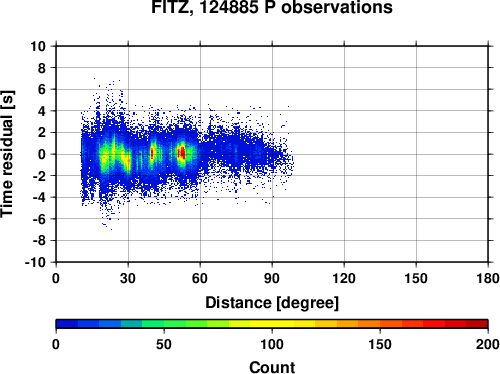Click the y-axis tick label 10

tap(38, 46)
